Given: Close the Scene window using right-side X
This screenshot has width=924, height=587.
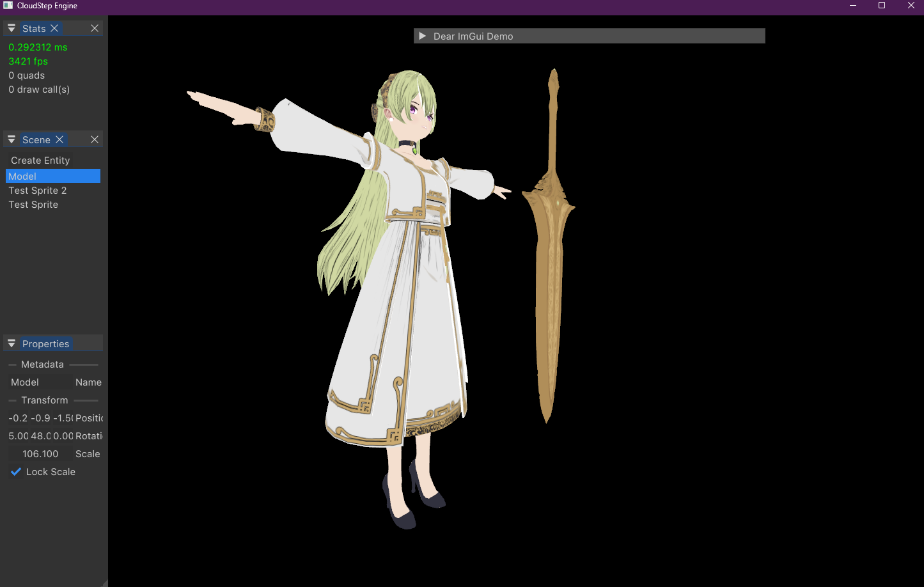Looking at the screenshot, I should (95, 139).
